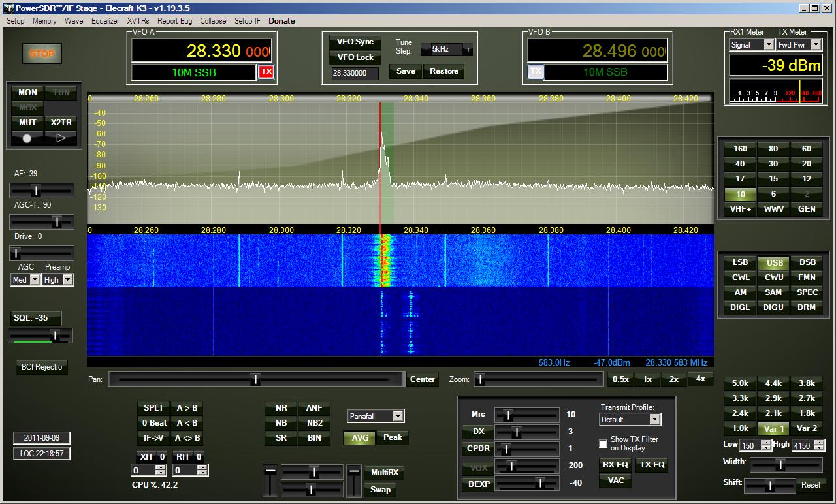Toggle the MON monitor button

pyautogui.click(x=27, y=93)
